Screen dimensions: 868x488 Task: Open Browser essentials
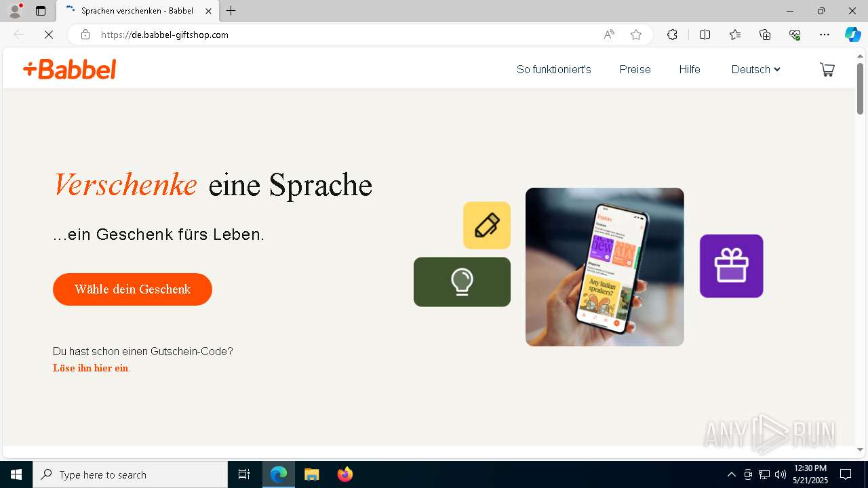click(x=795, y=35)
